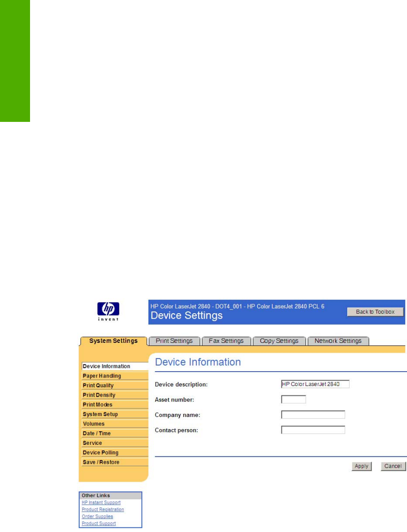
Task: Follow the Order Supplies link
Action: click(97, 517)
